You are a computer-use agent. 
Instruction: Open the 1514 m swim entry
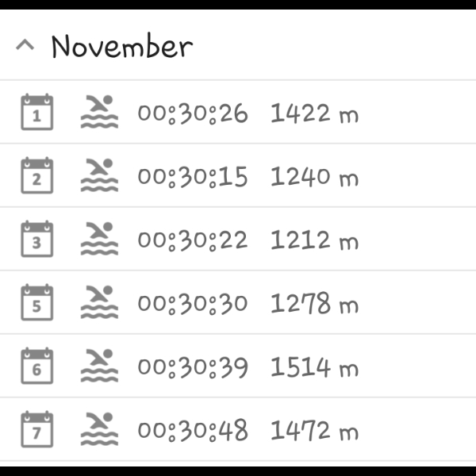pos(314,367)
